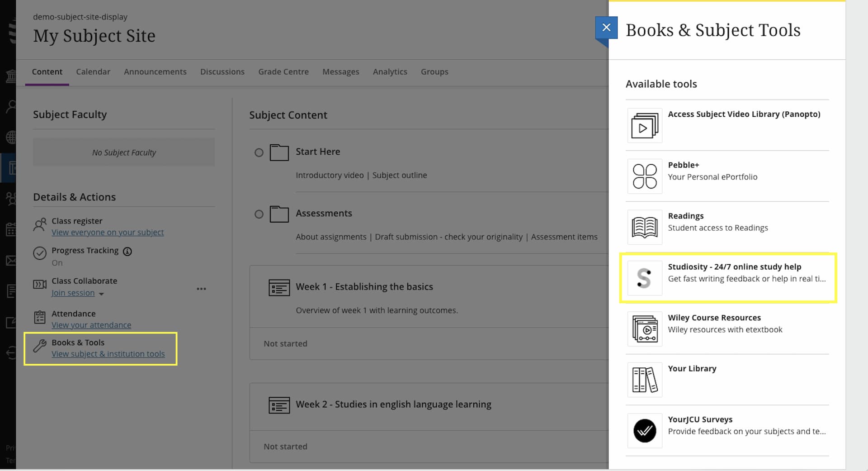Click the Pebble+ ePortfolio icon

pyautogui.click(x=645, y=176)
